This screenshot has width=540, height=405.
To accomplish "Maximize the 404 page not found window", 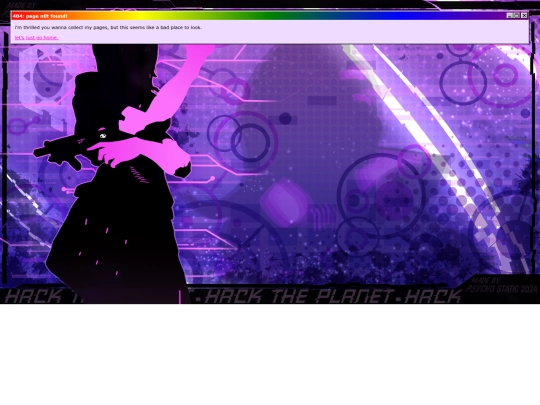I will 517,15.
